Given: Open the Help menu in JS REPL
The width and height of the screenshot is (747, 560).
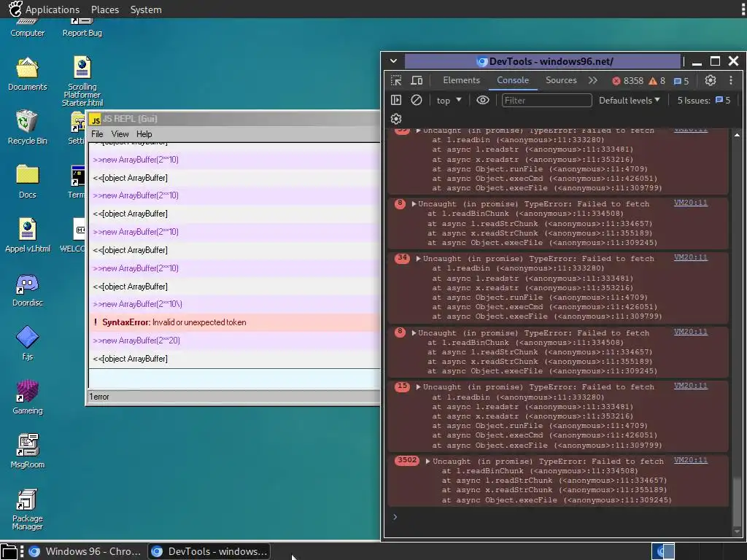Looking at the screenshot, I should (144, 134).
